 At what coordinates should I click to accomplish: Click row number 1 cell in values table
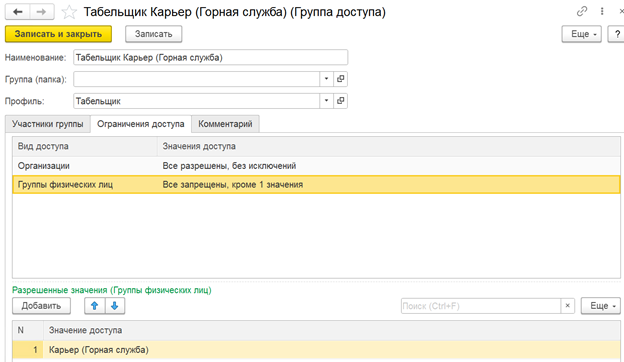click(28, 350)
